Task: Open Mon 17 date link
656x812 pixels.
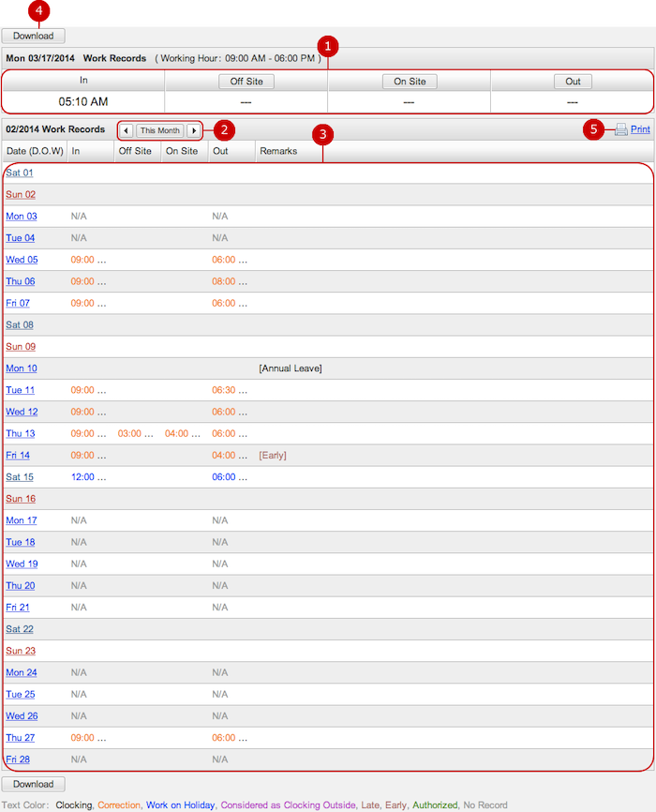Action: (x=22, y=521)
